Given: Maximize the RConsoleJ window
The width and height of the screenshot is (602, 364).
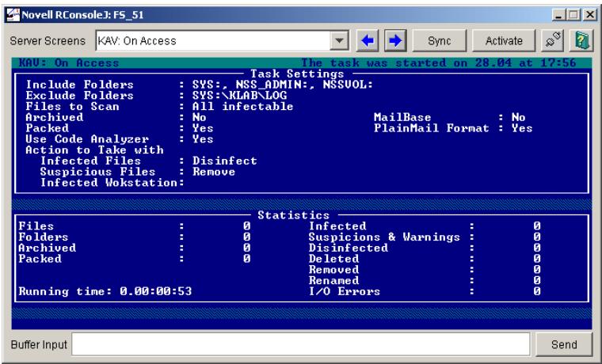Looking at the screenshot, I should click(x=573, y=15).
